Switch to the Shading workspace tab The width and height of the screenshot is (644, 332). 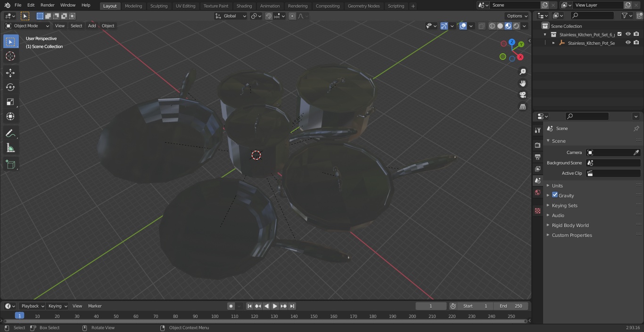pyautogui.click(x=244, y=6)
